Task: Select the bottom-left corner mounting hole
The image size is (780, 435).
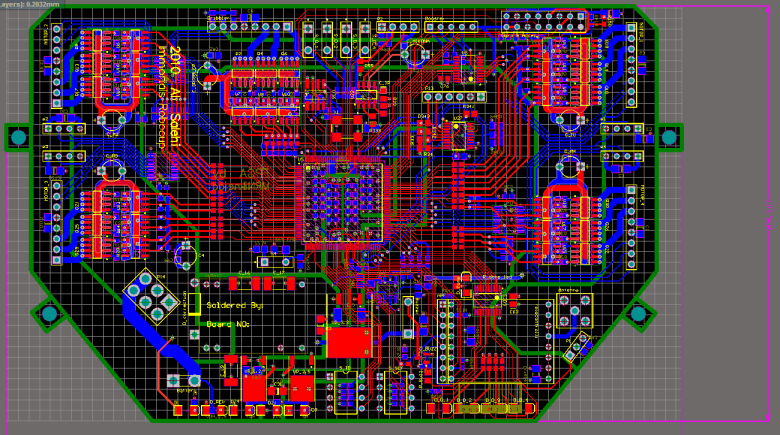Action: (x=48, y=315)
